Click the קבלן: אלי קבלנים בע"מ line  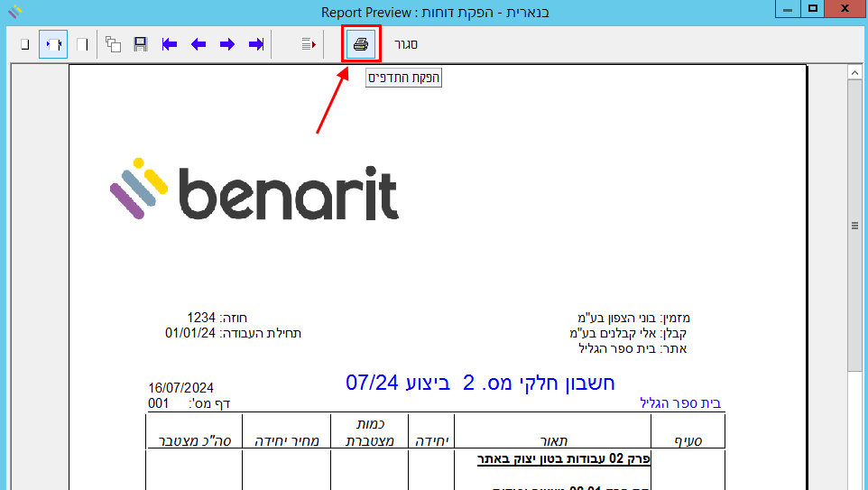tap(628, 333)
